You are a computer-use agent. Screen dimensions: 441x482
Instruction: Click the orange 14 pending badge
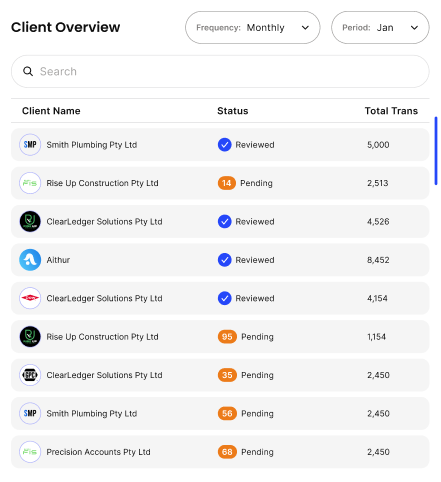pyautogui.click(x=227, y=183)
